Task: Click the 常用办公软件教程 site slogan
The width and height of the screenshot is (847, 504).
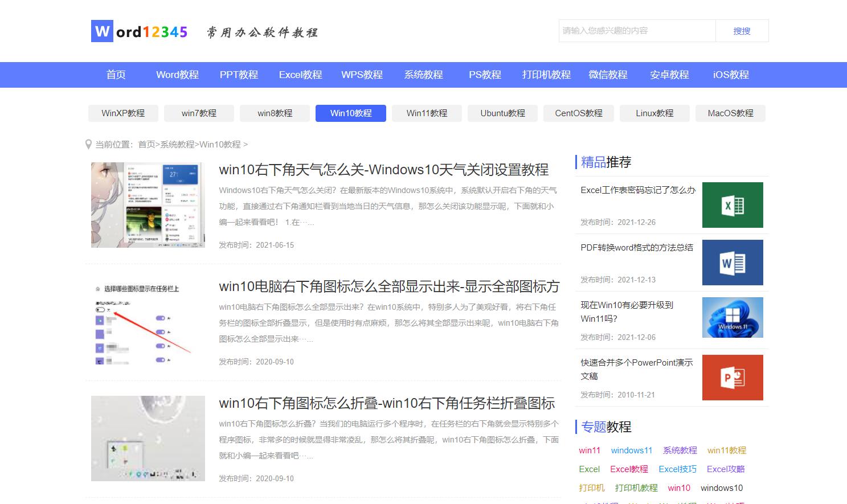Action: [x=262, y=32]
